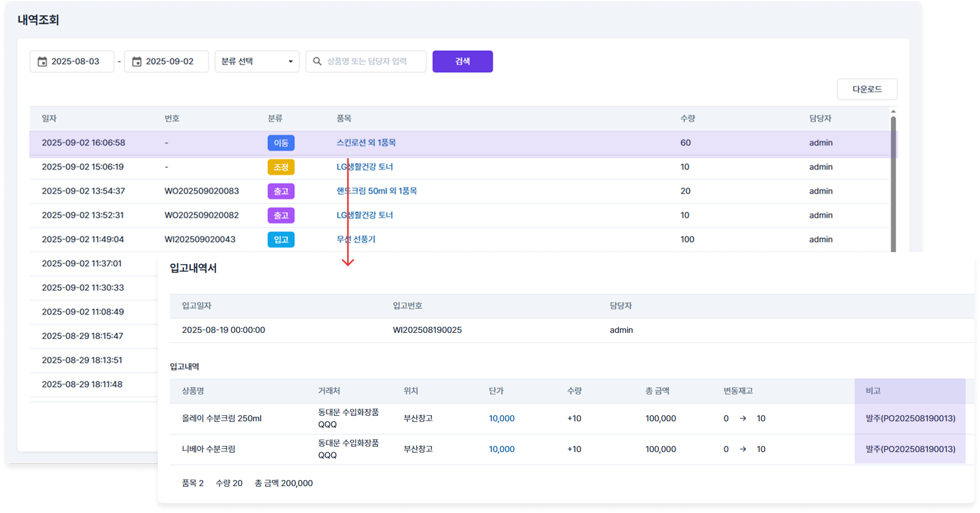Click the orange 조정 category badge

[281, 167]
